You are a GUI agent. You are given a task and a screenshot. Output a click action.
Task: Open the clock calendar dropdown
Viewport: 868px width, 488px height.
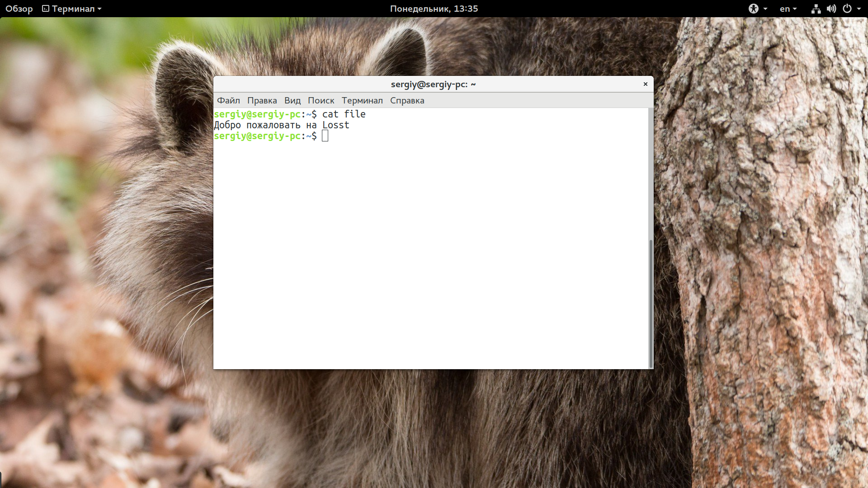click(434, 8)
